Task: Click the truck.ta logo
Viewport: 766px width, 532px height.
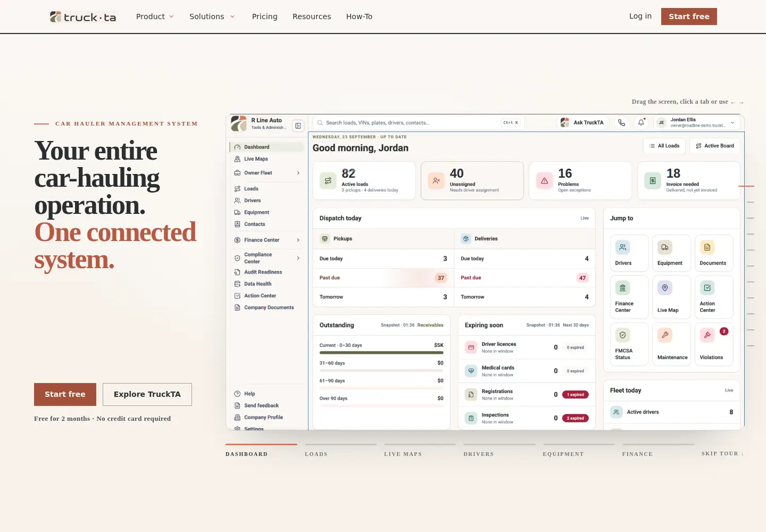Action: 82,17
